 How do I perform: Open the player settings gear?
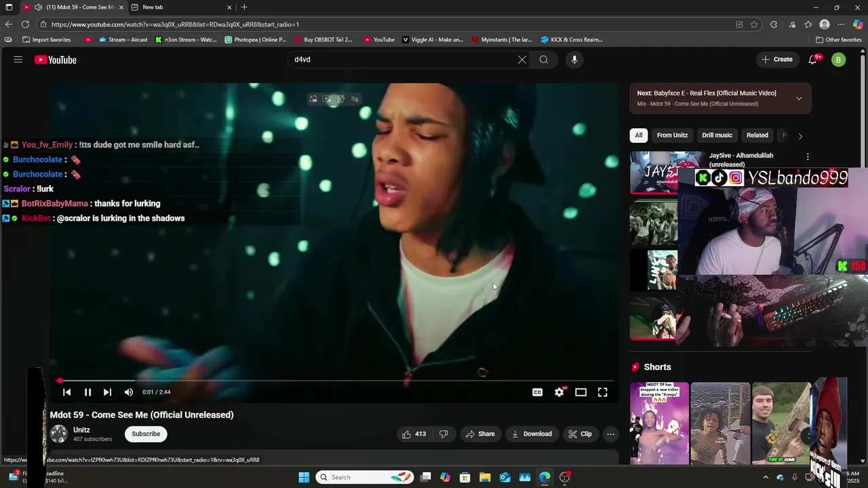559,392
